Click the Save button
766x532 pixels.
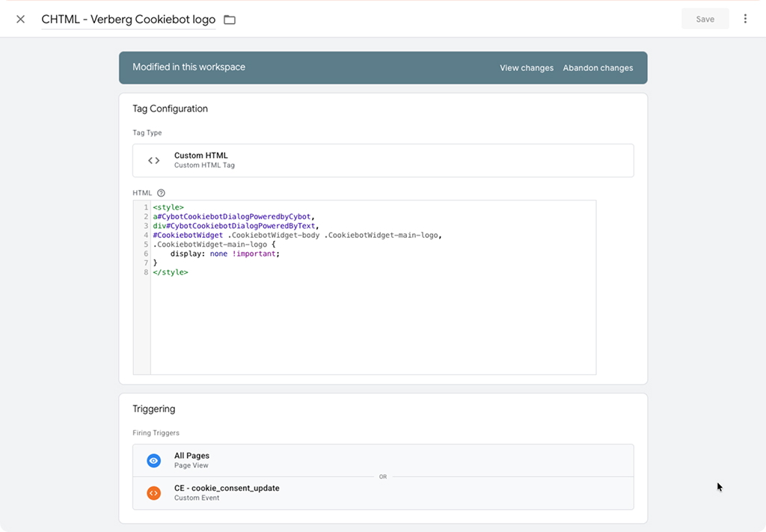pyautogui.click(x=705, y=19)
